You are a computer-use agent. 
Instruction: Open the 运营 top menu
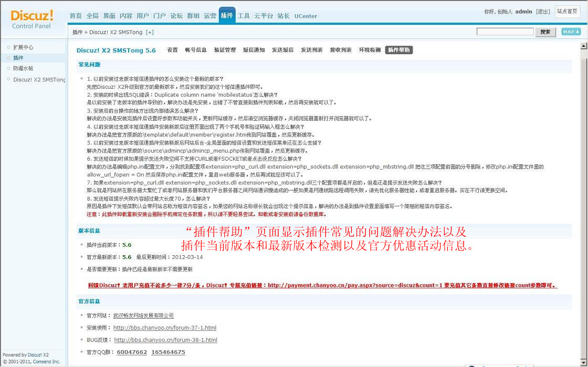pos(211,16)
